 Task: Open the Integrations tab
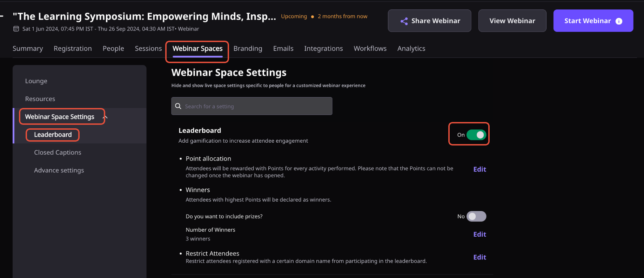tap(323, 48)
